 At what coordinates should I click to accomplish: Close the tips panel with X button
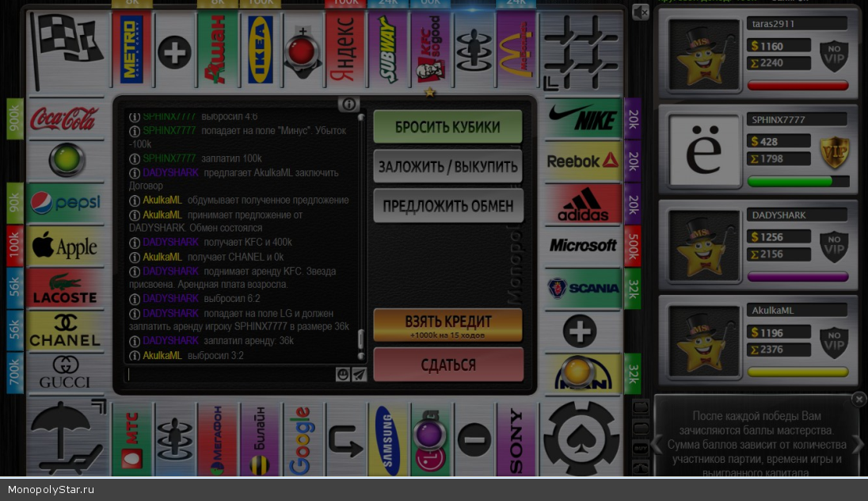858,399
